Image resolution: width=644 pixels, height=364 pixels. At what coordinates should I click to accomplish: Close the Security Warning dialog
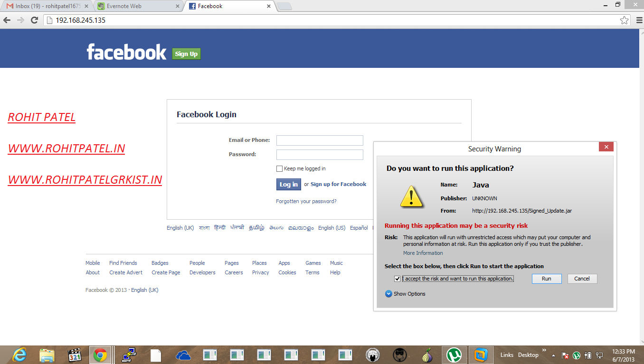point(606,148)
